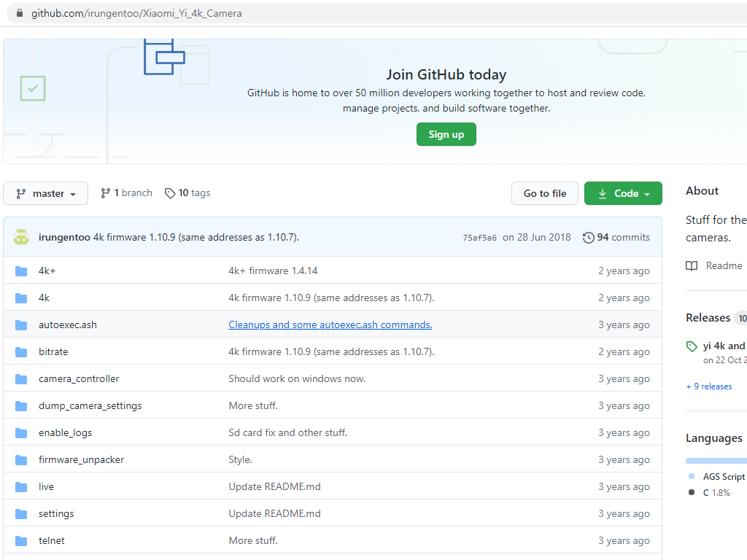Open the autoexec.ash folder

[68, 324]
